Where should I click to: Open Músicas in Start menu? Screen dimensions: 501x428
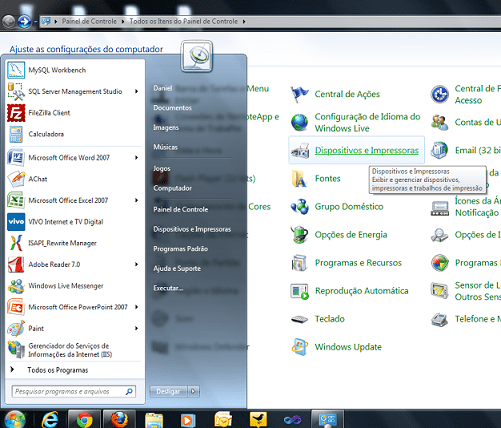point(165,147)
